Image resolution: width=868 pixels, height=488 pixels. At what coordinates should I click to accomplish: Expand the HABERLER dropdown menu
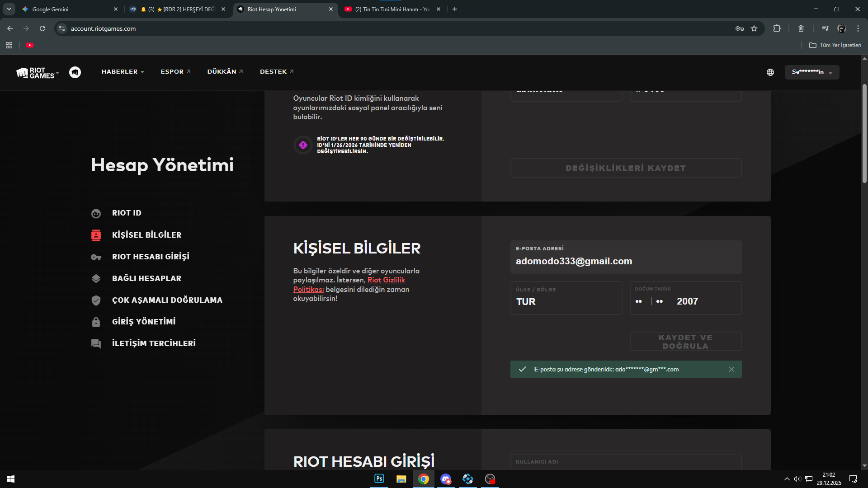pos(123,72)
